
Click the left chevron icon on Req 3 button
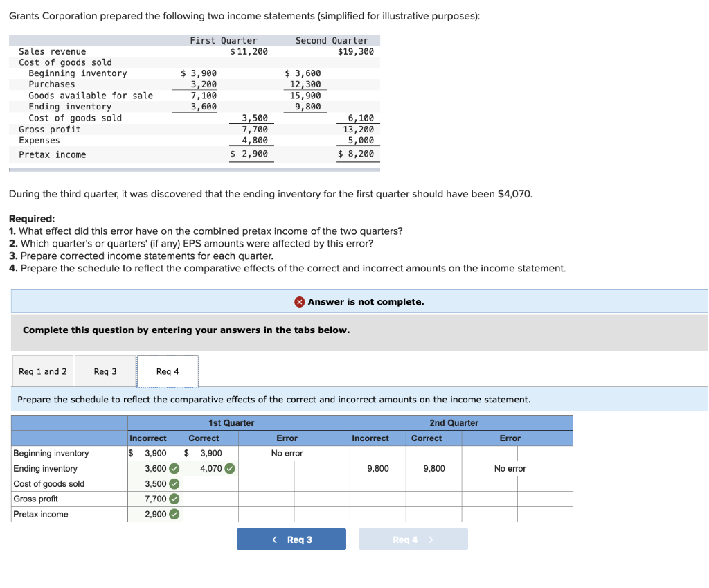point(274,539)
